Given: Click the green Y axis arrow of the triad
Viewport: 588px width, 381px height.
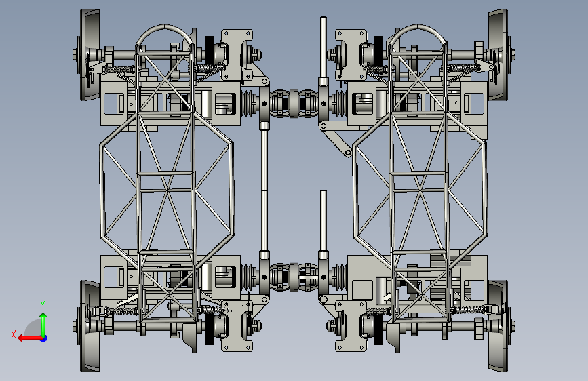Looking at the screenshot, I should coord(43,324).
